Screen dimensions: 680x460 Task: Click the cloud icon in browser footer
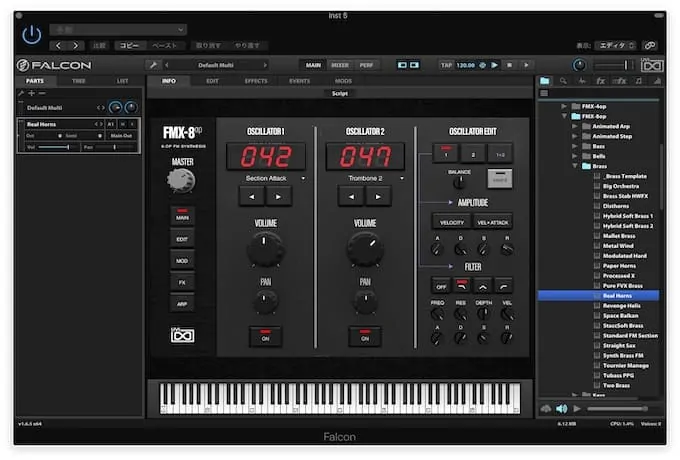[546, 408]
